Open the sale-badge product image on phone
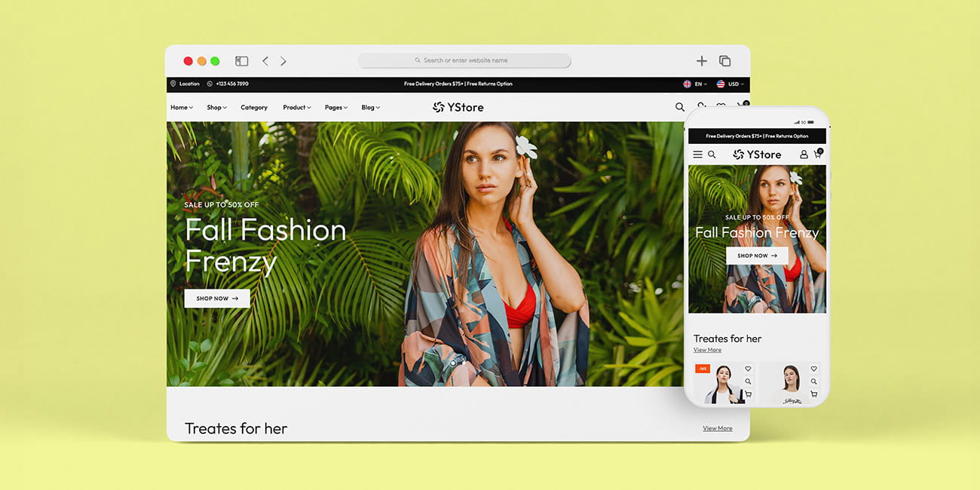Screen dimensions: 980x490 pos(724,384)
